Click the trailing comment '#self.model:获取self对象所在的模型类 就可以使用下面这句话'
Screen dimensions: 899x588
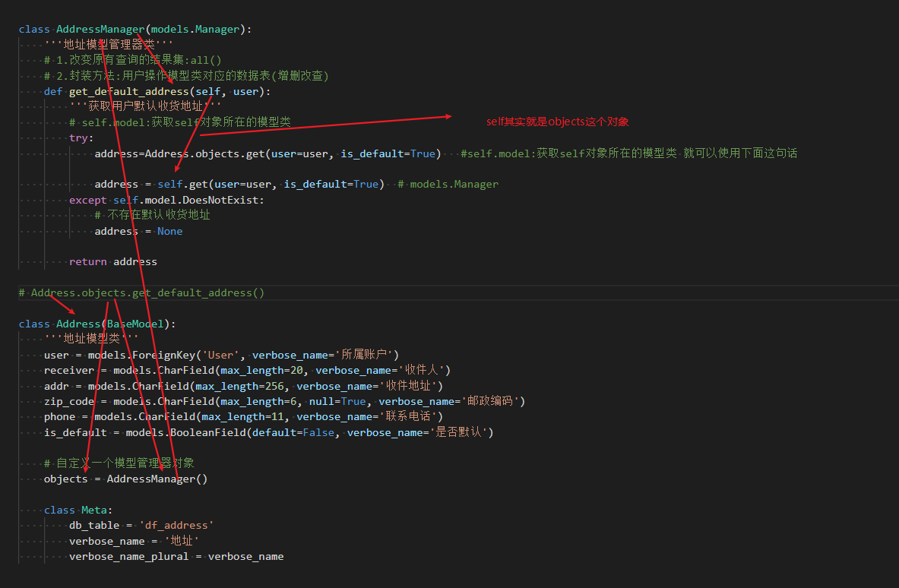629,153
